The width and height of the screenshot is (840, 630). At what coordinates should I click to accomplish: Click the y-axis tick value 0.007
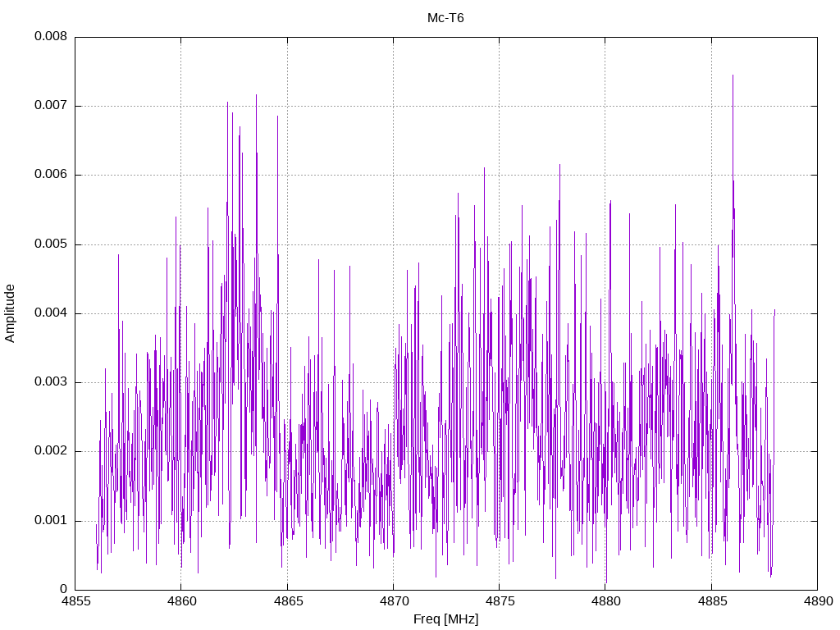pos(51,106)
